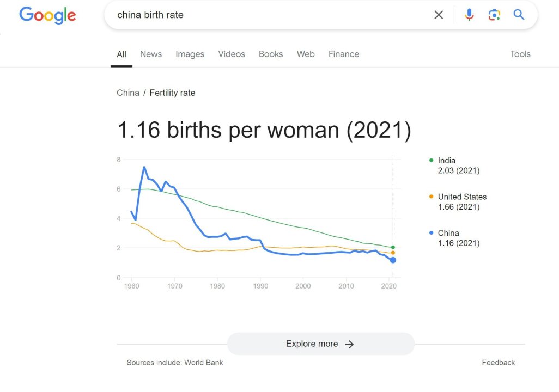Select the Videos tab
The height and width of the screenshot is (392, 559).
(232, 54)
